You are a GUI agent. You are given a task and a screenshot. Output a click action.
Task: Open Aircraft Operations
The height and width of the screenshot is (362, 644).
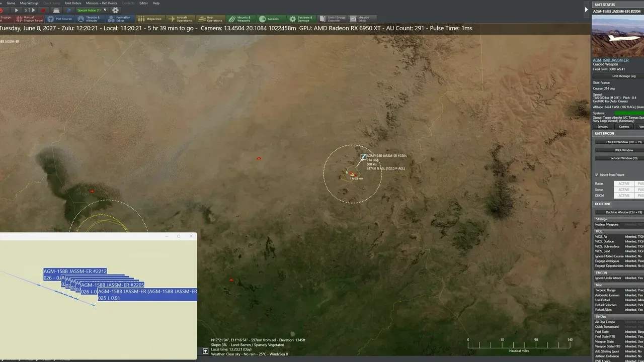(180, 19)
